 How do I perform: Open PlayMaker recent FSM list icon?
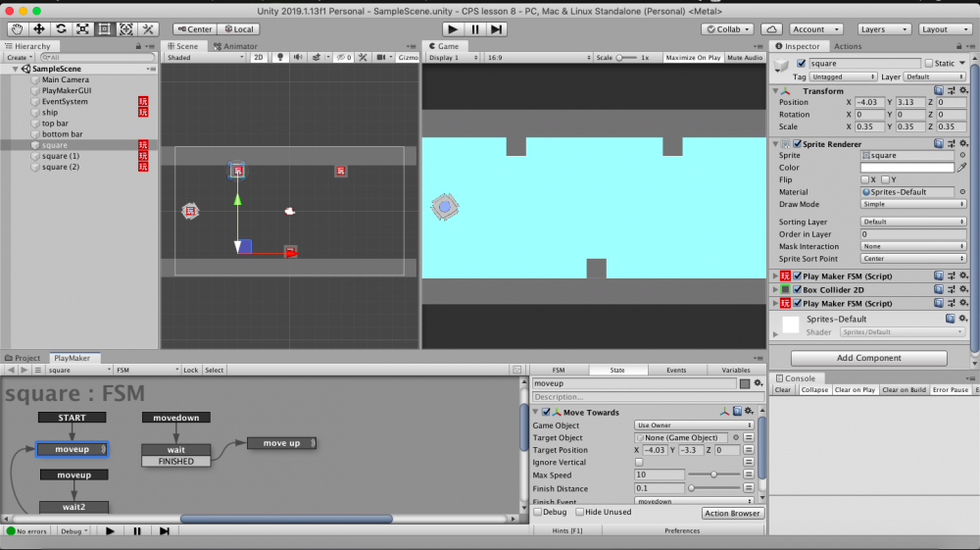37,370
